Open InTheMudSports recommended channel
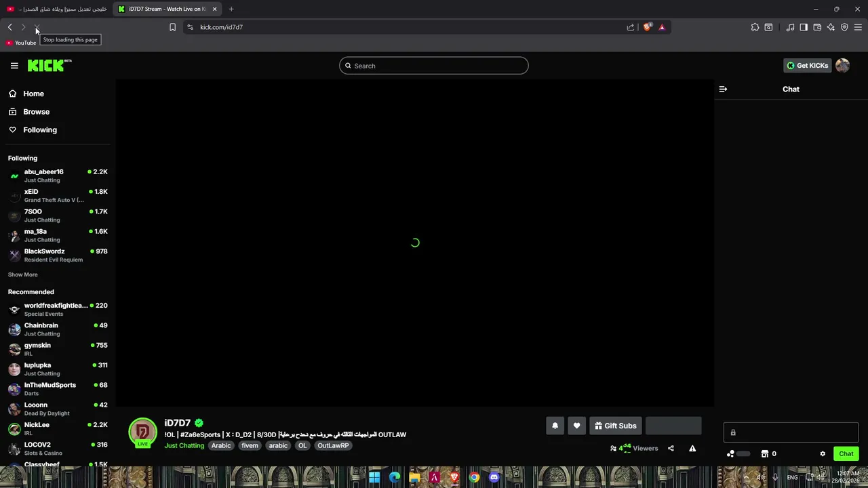Viewport: 868px width, 488px height. coord(58,389)
